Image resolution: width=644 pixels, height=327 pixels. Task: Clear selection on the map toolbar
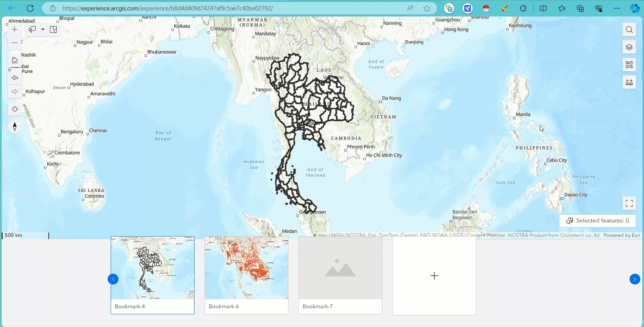coord(53,29)
